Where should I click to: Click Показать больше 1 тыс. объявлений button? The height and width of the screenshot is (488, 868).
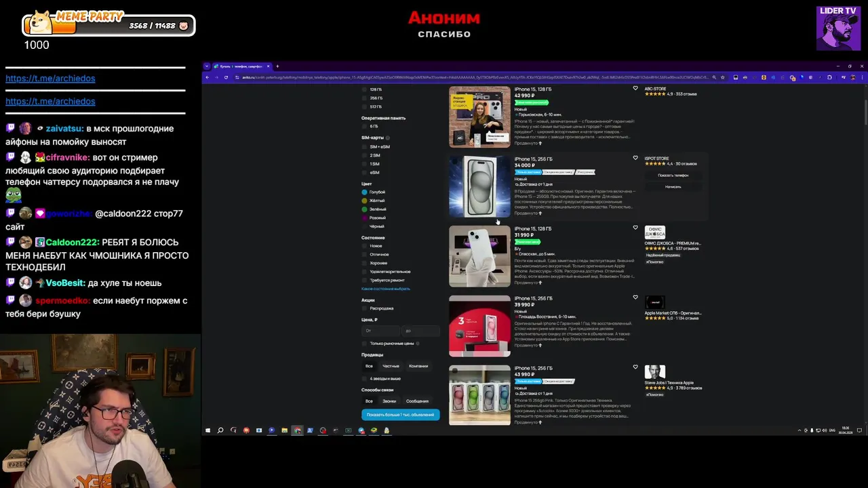400,415
